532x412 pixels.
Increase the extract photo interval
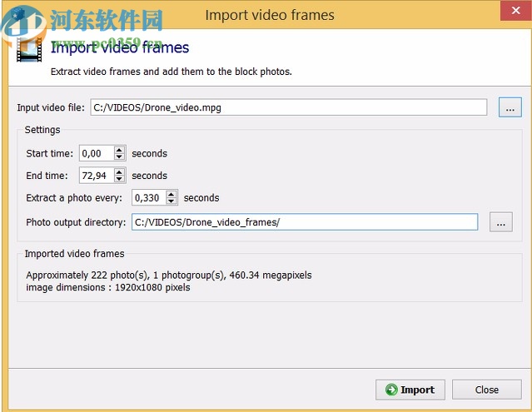[x=172, y=194]
